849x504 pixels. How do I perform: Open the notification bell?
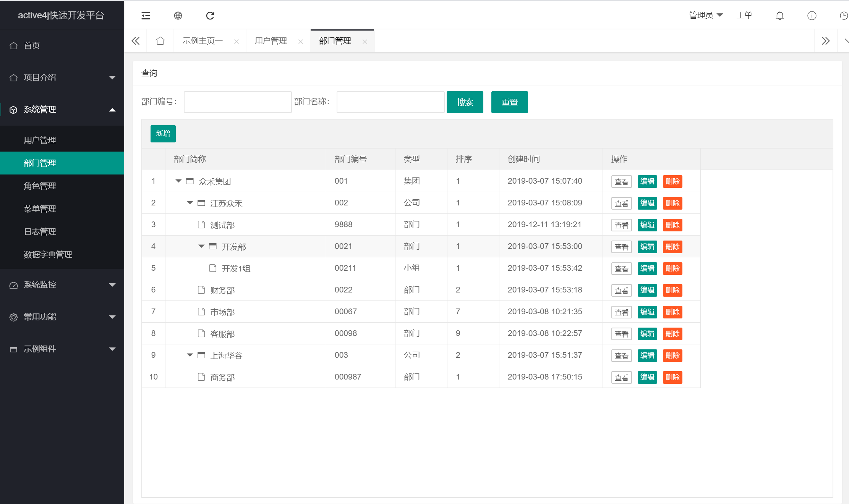click(780, 16)
